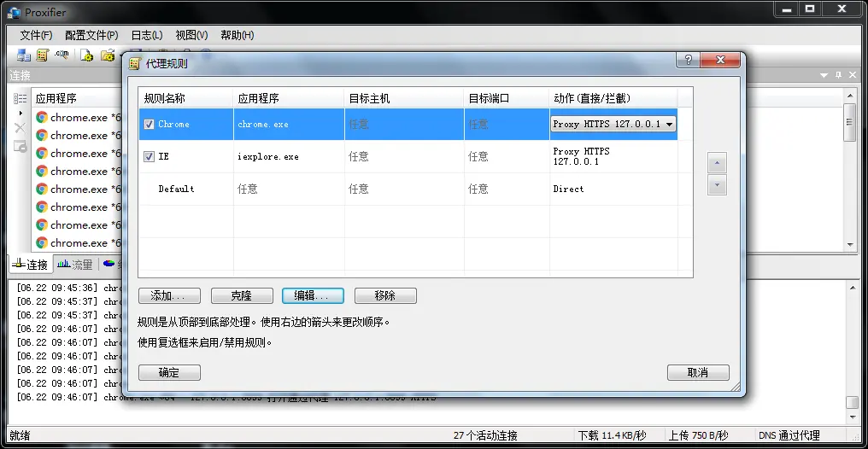Move the selected rule up with the up arrow
This screenshot has width=868, height=449.
[718, 162]
